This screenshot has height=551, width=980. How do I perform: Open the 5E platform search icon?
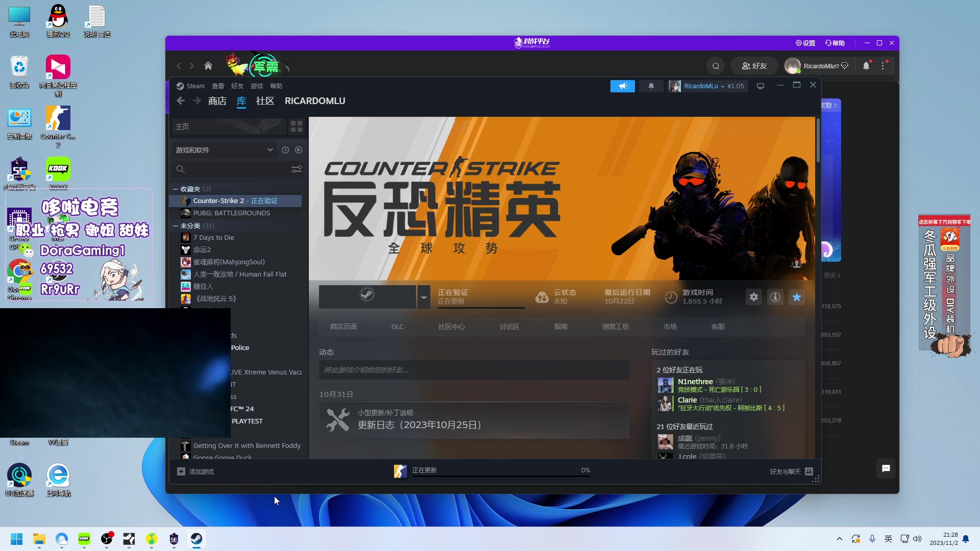click(x=716, y=66)
